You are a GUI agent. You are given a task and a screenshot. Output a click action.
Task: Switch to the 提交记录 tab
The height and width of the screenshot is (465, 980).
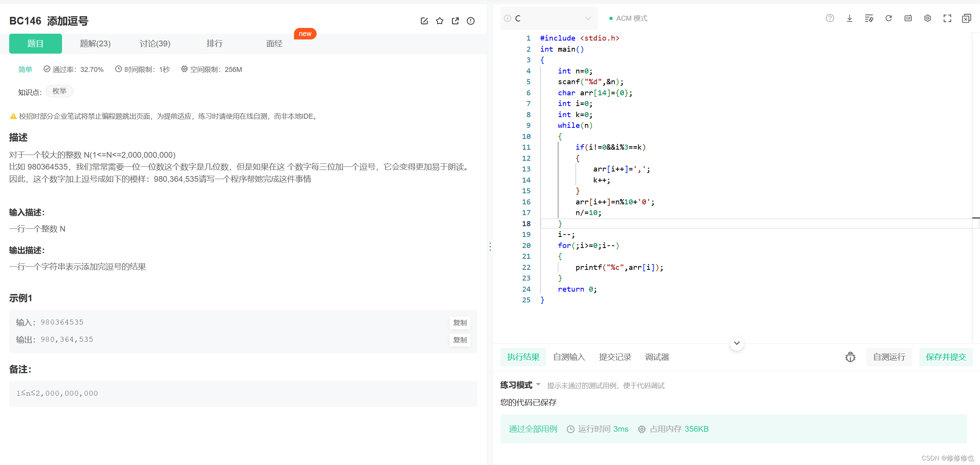[614, 357]
